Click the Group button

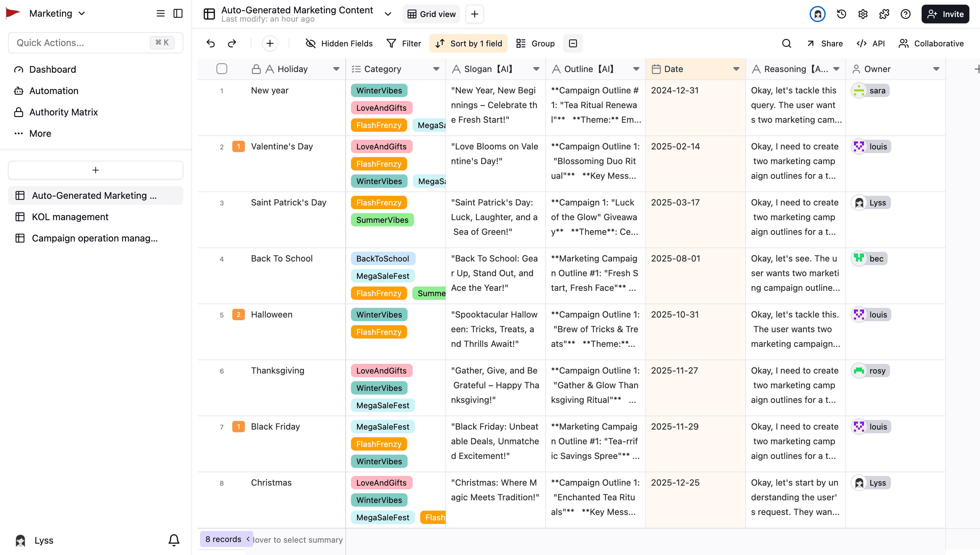coord(536,43)
